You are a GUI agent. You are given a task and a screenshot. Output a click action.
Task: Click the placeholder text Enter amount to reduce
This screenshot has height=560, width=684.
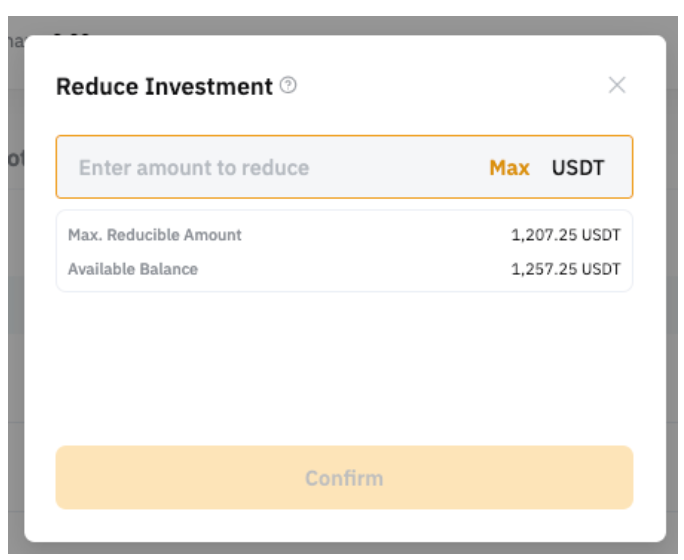tap(194, 167)
